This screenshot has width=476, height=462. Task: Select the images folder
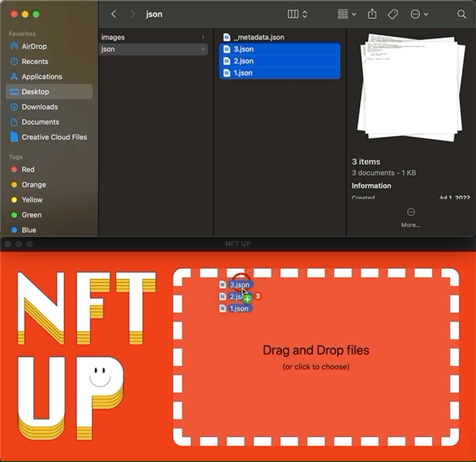tap(153, 37)
